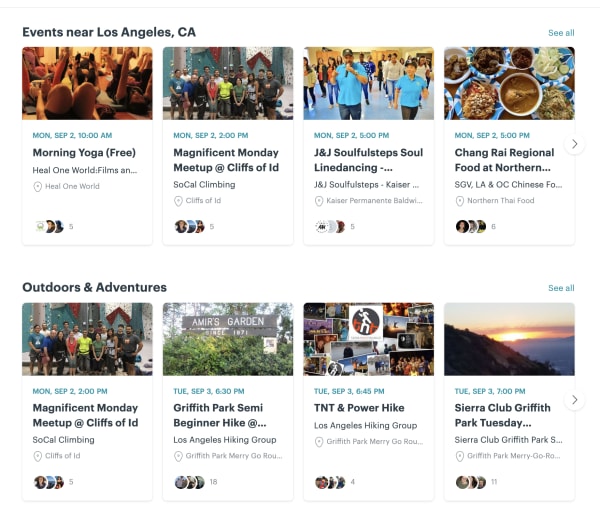
Task: Click J&J Soulfulsteps - Kaiser group name
Action: (366, 185)
